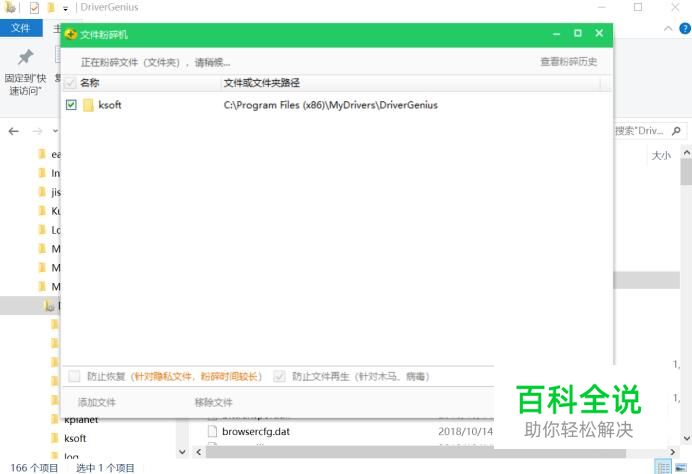Enable the 防止恢复 checkbox

(74, 376)
